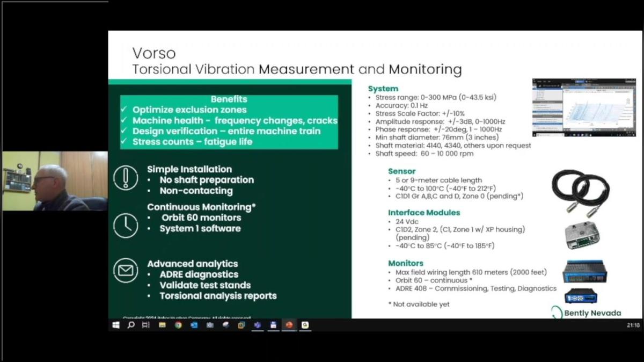Click the Benefits heading
Viewport: 644px width, 362px height.
tap(229, 99)
